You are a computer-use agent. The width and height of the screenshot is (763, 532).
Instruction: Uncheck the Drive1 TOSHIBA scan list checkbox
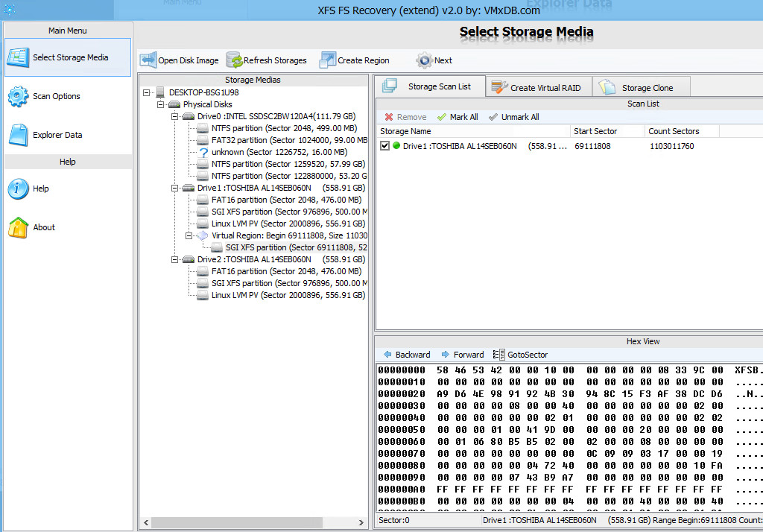click(x=384, y=145)
